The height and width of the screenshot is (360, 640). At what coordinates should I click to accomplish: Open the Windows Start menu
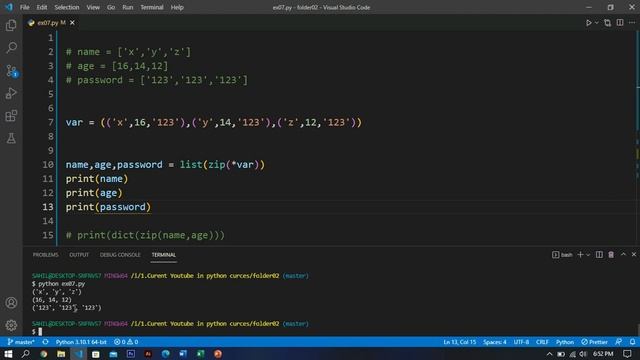tap(8, 353)
